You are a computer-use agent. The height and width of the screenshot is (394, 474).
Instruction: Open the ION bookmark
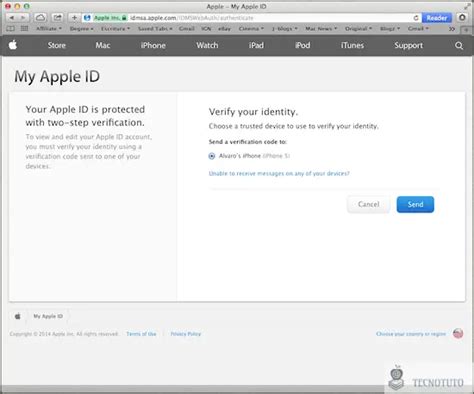tap(206, 29)
